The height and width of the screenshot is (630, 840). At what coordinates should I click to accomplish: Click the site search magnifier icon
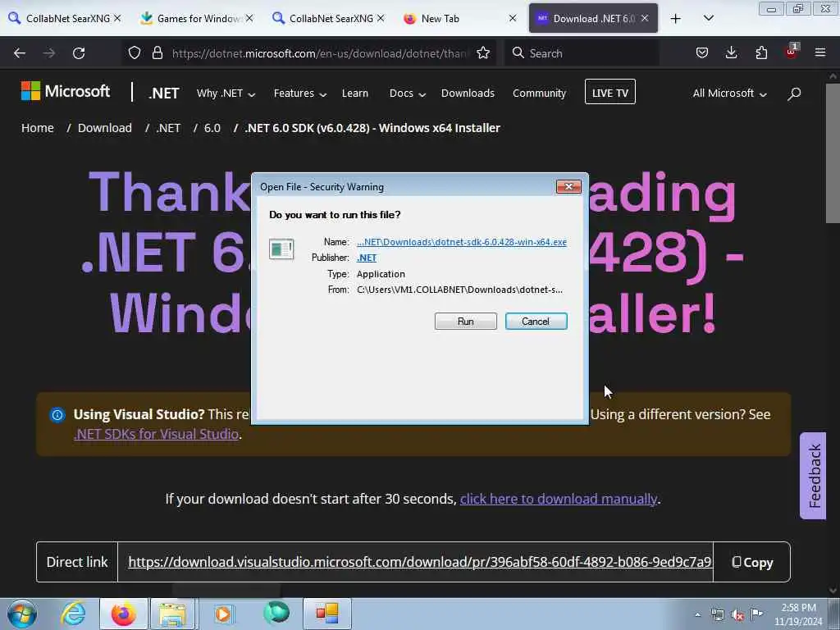click(x=794, y=94)
